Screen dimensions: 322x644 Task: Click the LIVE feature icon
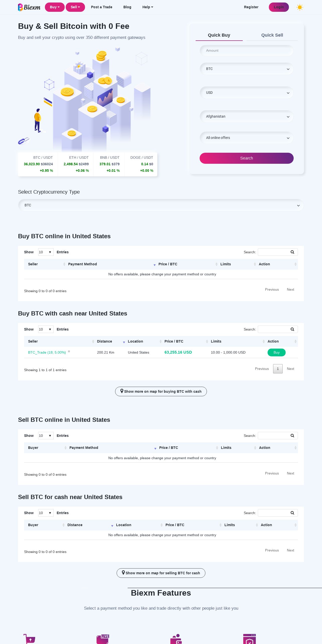103,639
